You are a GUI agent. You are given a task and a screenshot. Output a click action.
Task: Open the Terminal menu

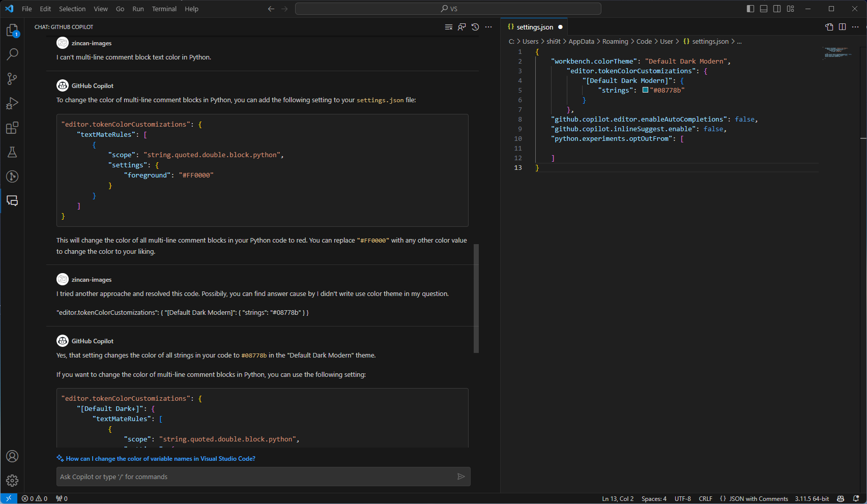click(164, 9)
